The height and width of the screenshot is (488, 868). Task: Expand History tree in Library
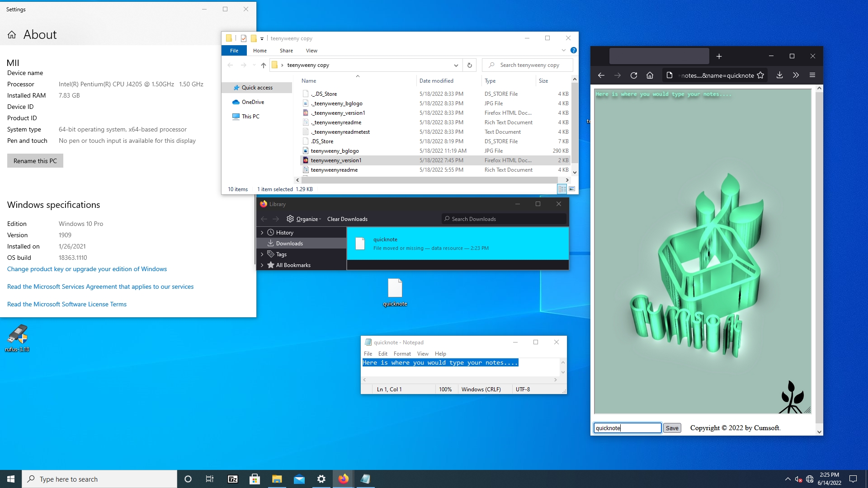(262, 233)
